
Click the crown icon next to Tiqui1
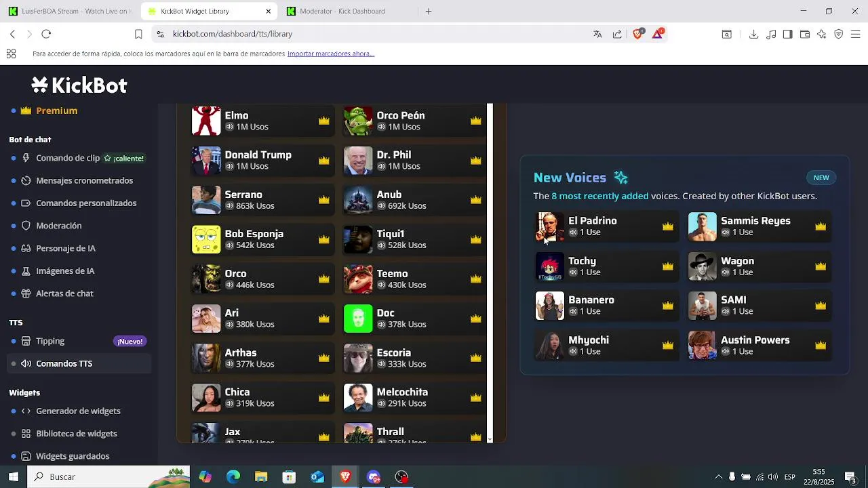(x=475, y=239)
